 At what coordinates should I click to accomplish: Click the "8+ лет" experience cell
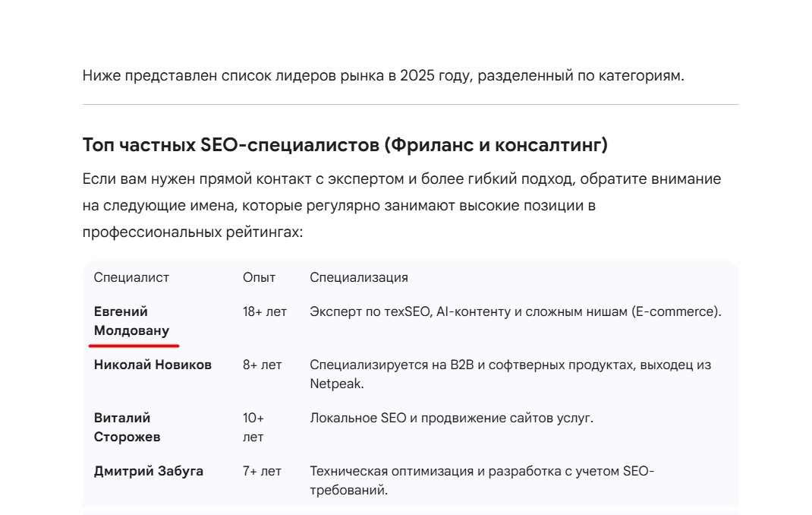[262, 365]
